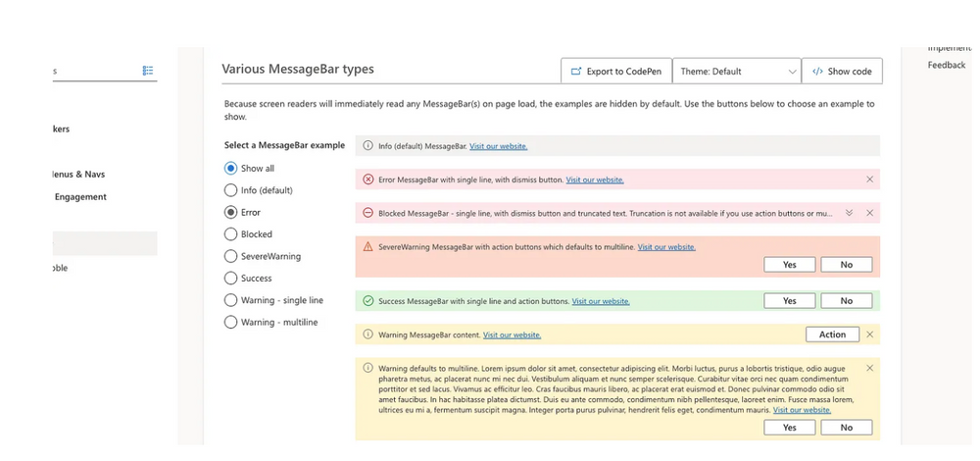Select the Info (default) radio option

tap(231, 190)
